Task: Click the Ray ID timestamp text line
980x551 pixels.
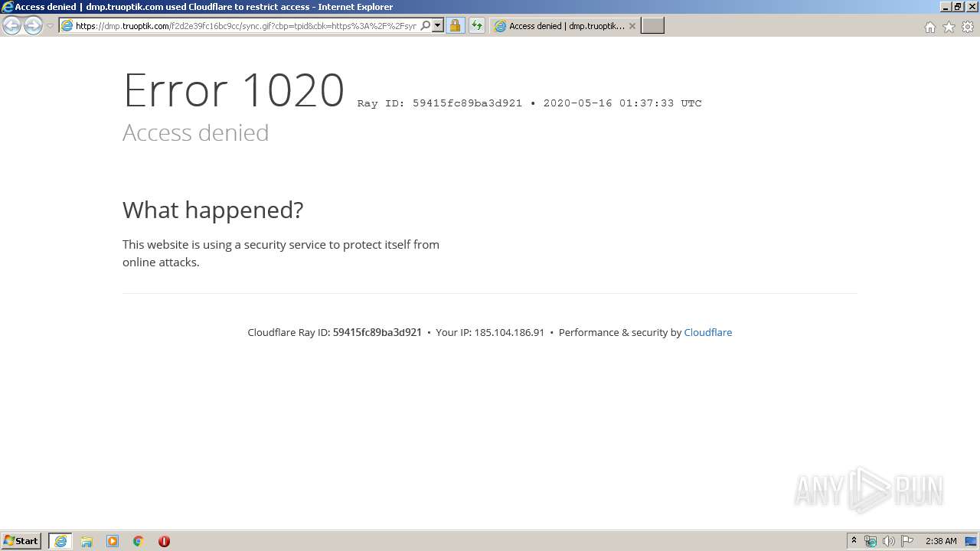Action: pos(529,103)
